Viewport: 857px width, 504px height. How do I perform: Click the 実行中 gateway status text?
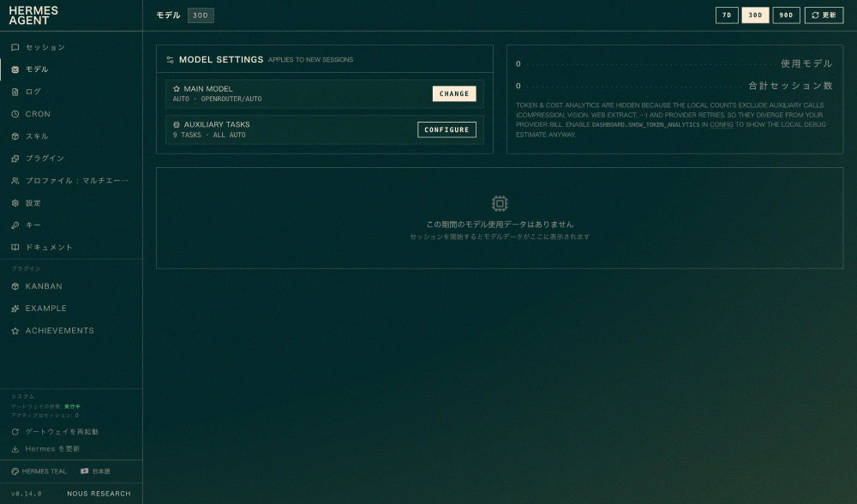click(72, 406)
